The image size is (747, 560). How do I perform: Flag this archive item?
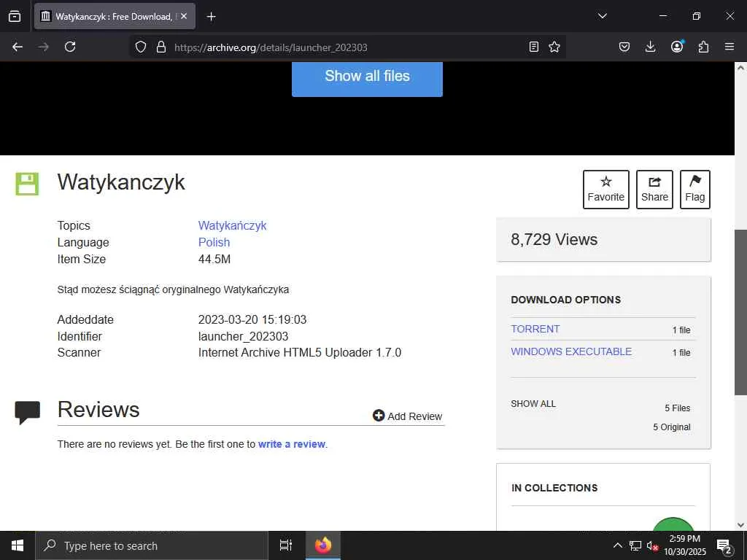click(695, 190)
